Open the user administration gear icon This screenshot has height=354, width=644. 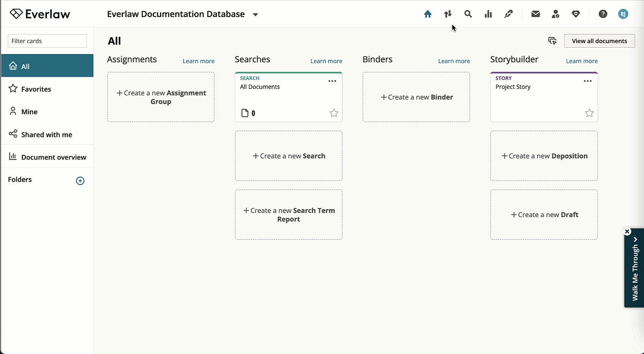[555, 14]
